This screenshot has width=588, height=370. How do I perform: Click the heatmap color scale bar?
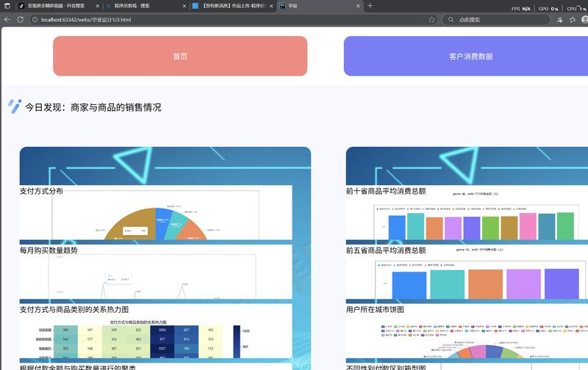tap(237, 341)
